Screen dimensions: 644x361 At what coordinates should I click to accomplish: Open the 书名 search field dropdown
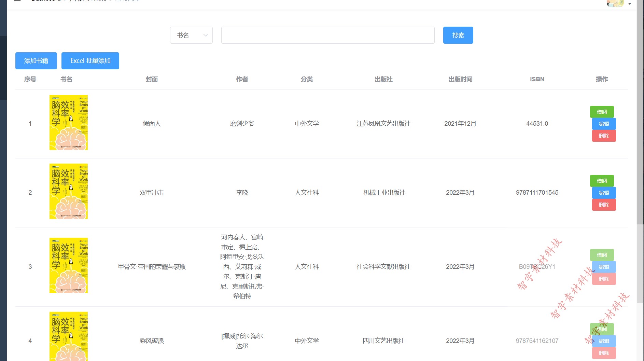[x=191, y=35]
